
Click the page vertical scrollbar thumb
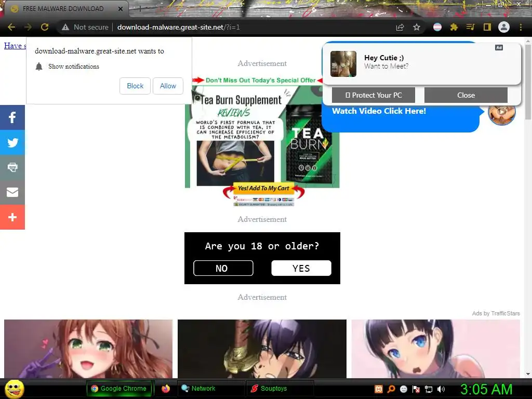(528, 82)
